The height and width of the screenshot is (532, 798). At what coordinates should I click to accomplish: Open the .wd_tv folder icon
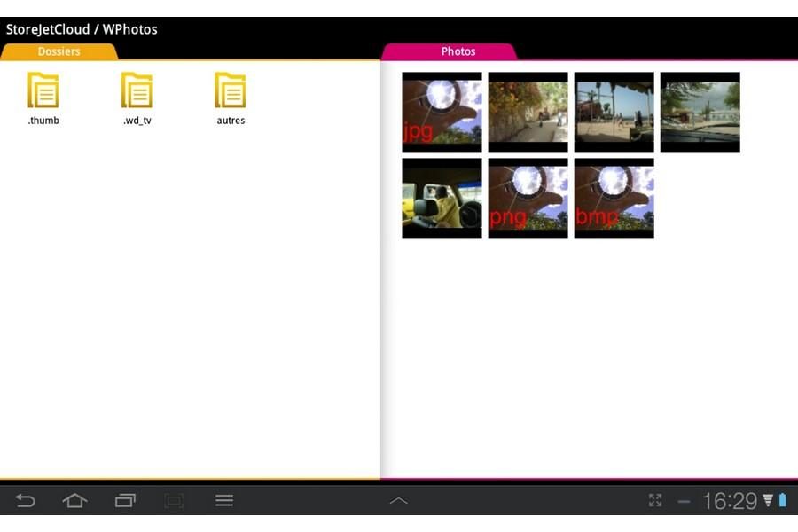[x=137, y=90]
